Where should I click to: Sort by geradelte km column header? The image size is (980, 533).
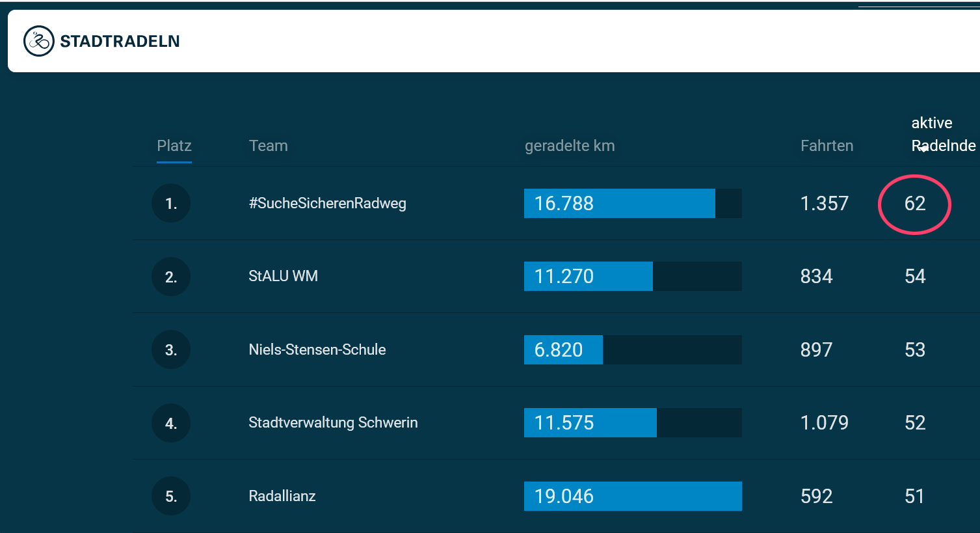click(x=570, y=146)
